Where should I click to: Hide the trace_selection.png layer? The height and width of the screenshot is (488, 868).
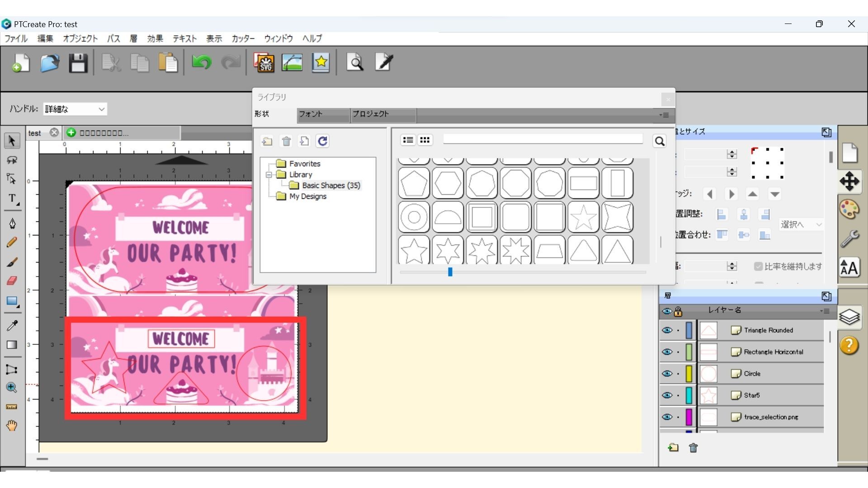pyautogui.click(x=667, y=417)
